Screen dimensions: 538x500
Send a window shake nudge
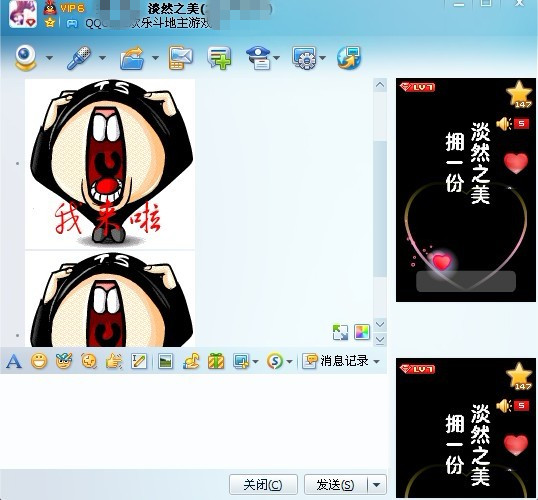point(89,361)
